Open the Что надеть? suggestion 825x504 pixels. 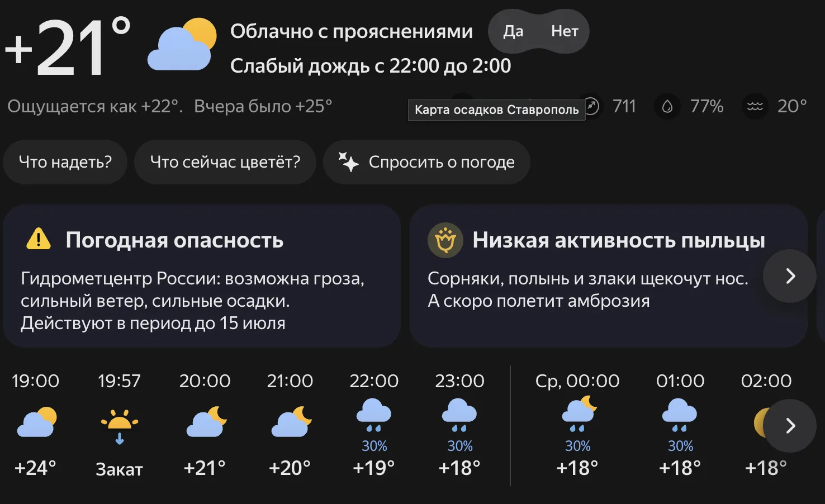[65, 162]
